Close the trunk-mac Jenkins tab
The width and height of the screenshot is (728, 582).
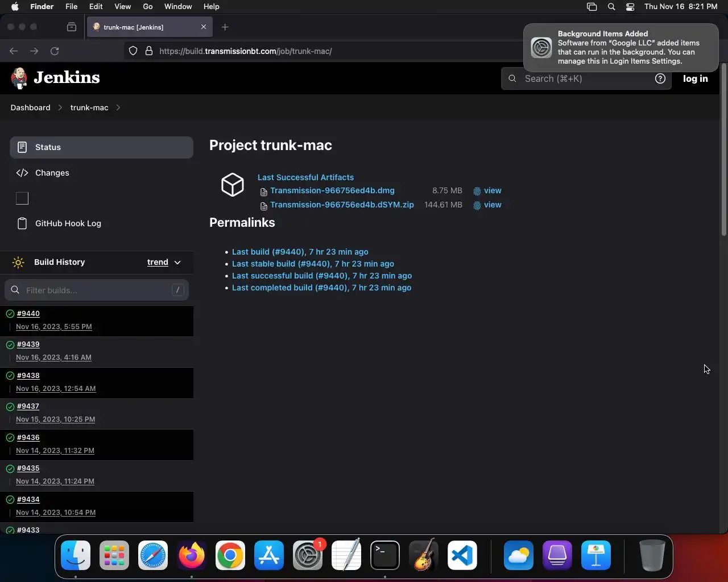click(x=204, y=27)
